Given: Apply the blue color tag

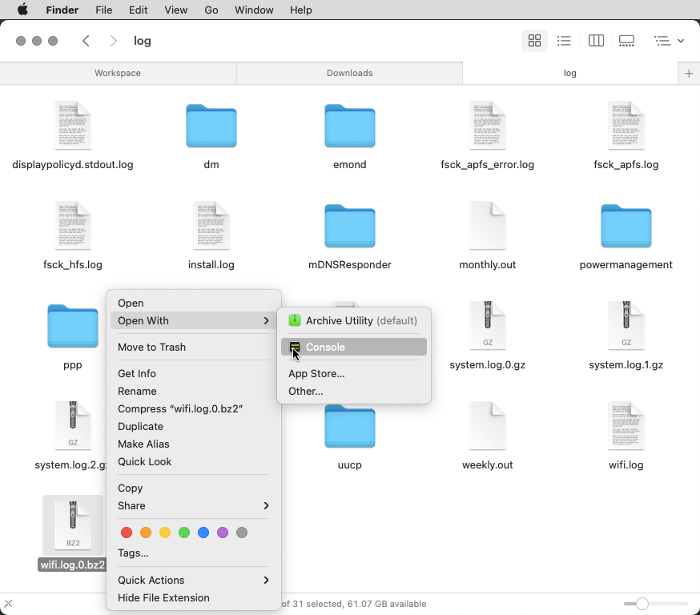Looking at the screenshot, I should point(203,533).
